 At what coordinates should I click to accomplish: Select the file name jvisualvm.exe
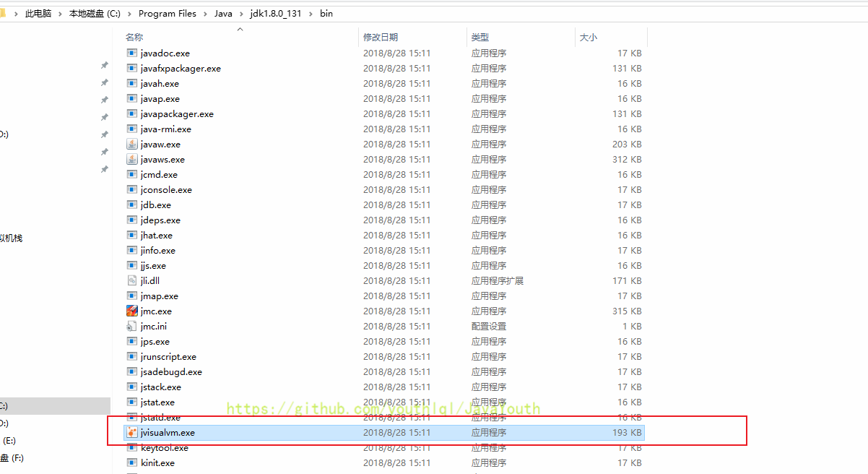168,432
